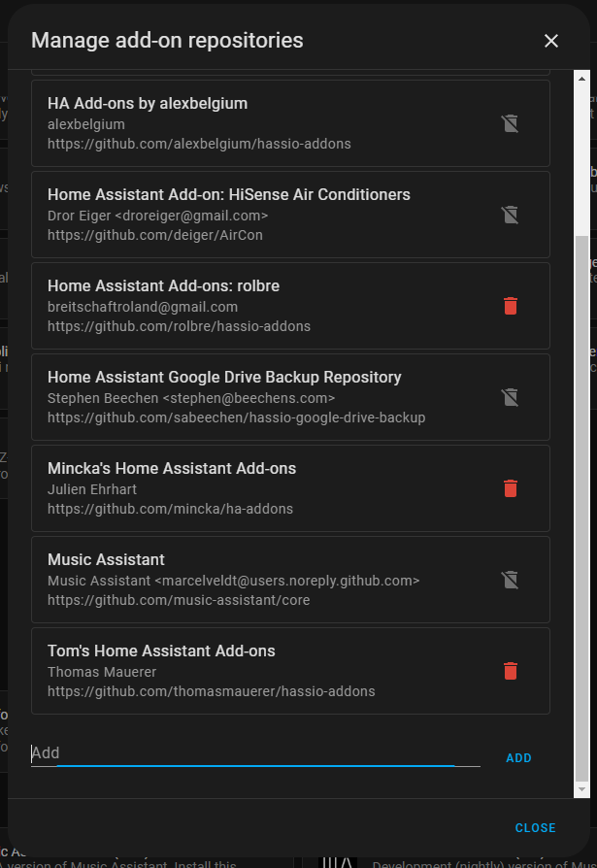Screen dimensions: 597x868
Task: Click the Dror Eiger maintainer email text
Action: click(157, 216)
